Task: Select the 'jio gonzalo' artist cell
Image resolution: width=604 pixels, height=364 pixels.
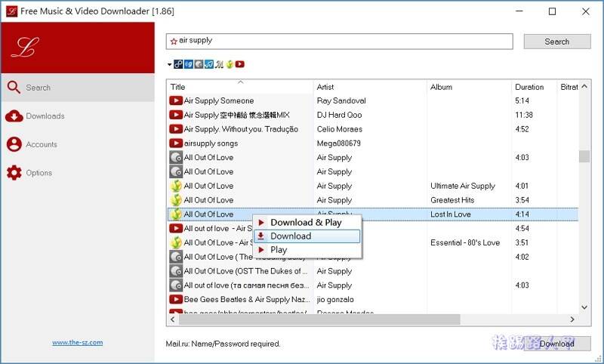Action: click(x=335, y=299)
